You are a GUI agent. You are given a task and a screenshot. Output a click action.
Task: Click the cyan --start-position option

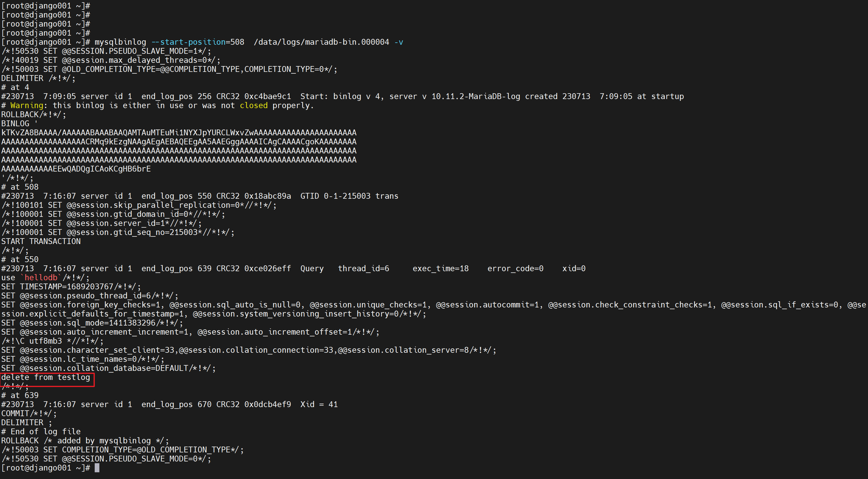point(188,42)
